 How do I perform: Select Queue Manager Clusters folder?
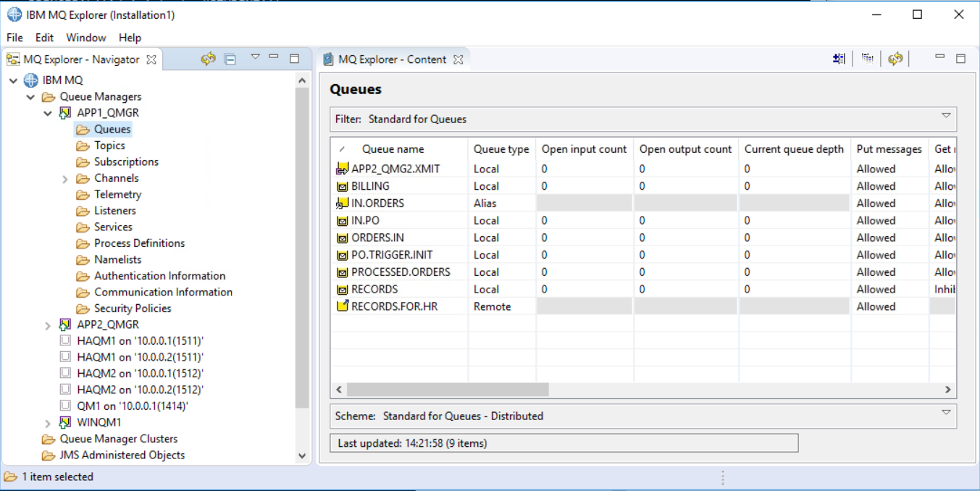point(109,439)
